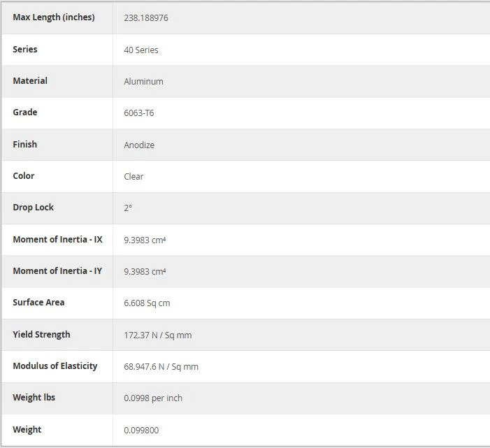Click the 40 Series value

click(x=141, y=50)
